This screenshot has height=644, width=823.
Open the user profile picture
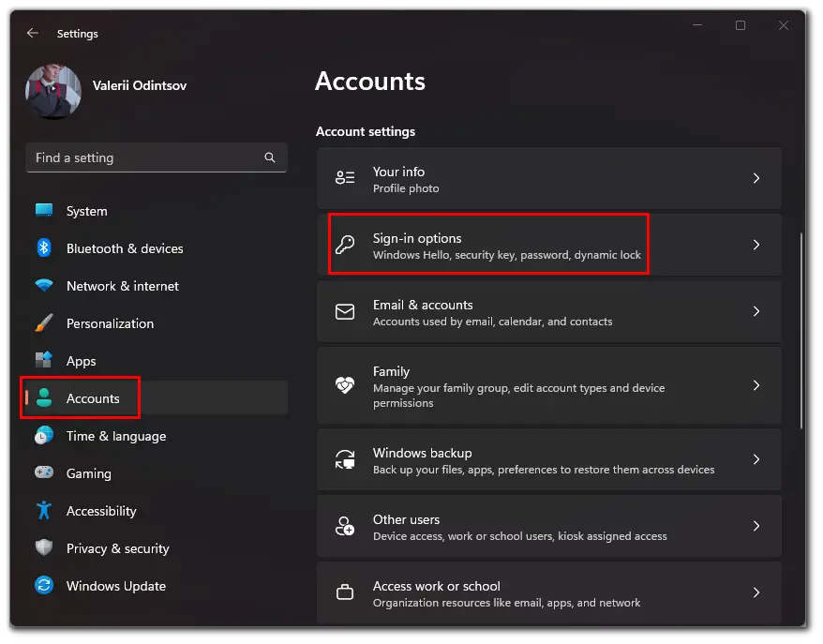(x=53, y=91)
